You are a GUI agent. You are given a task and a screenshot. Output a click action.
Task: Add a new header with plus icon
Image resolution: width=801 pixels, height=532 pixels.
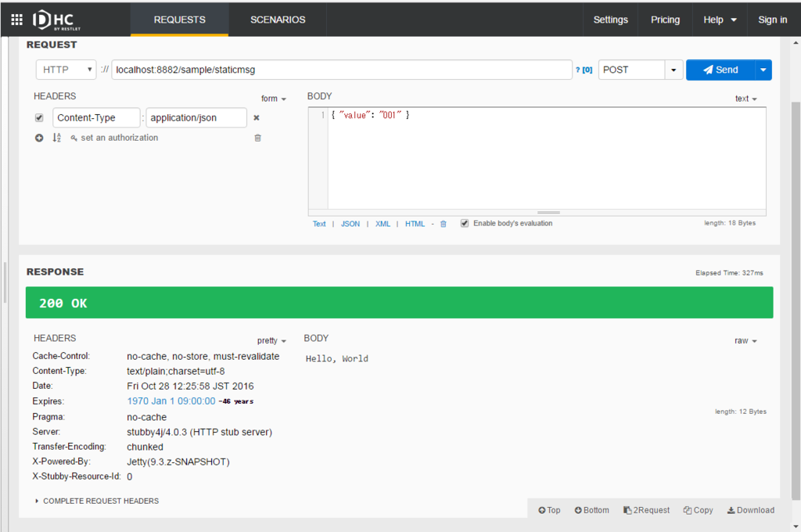pos(39,138)
